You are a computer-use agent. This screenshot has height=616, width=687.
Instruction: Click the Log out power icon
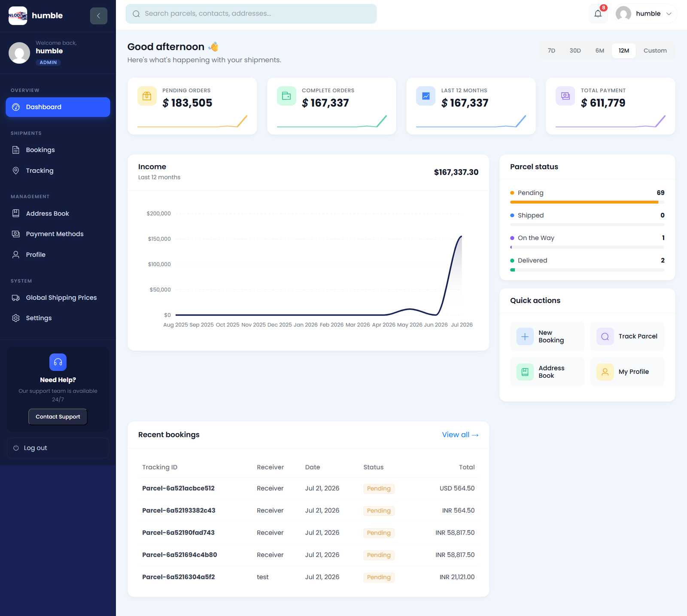(x=16, y=448)
